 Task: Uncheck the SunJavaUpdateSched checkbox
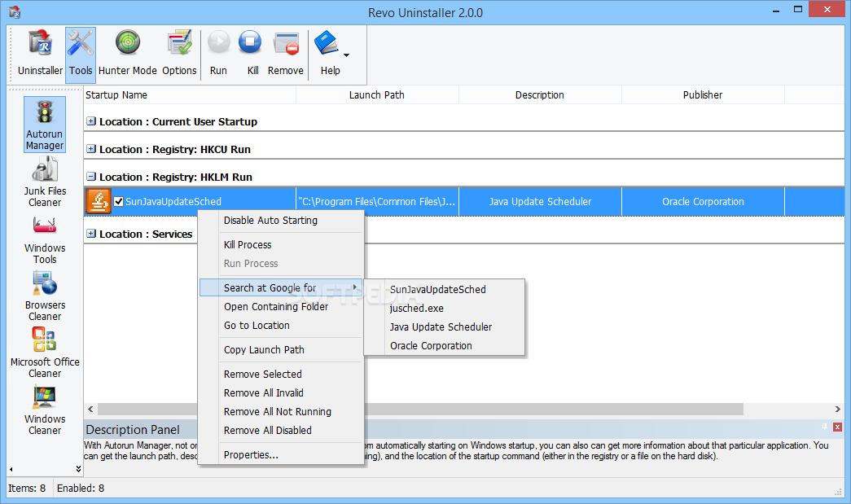[x=118, y=202]
